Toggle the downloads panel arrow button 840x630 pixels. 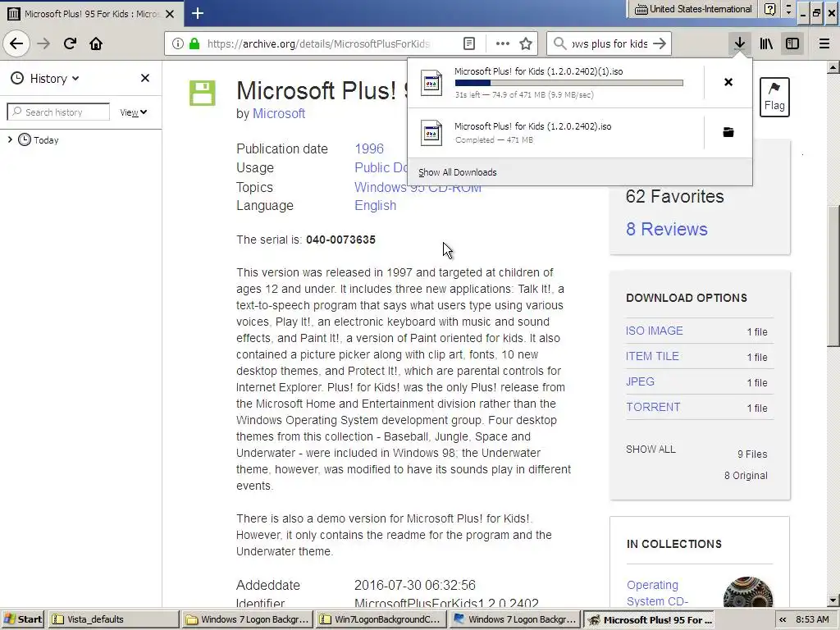point(740,43)
